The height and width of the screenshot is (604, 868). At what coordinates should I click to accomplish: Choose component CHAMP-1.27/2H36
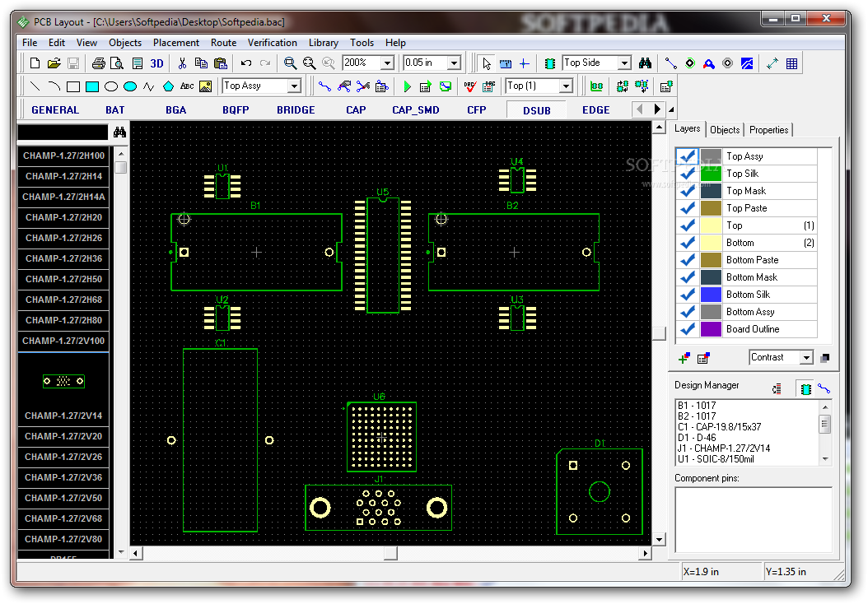(63, 258)
